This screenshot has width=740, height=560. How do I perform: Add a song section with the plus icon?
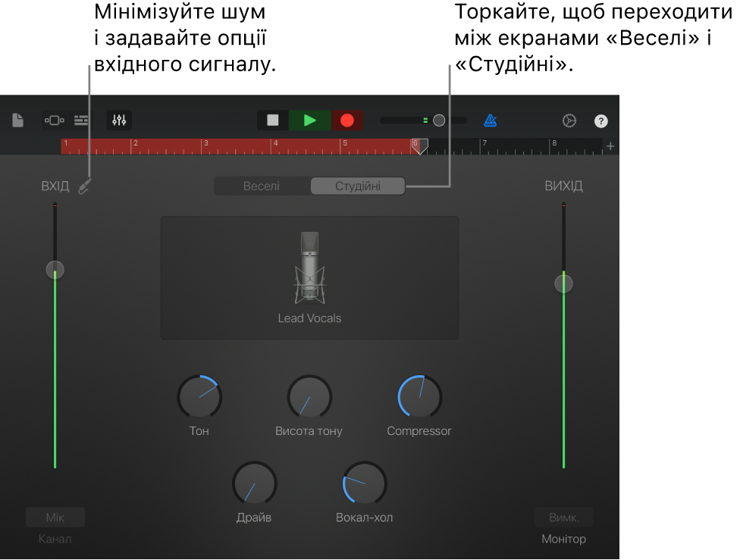click(610, 146)
